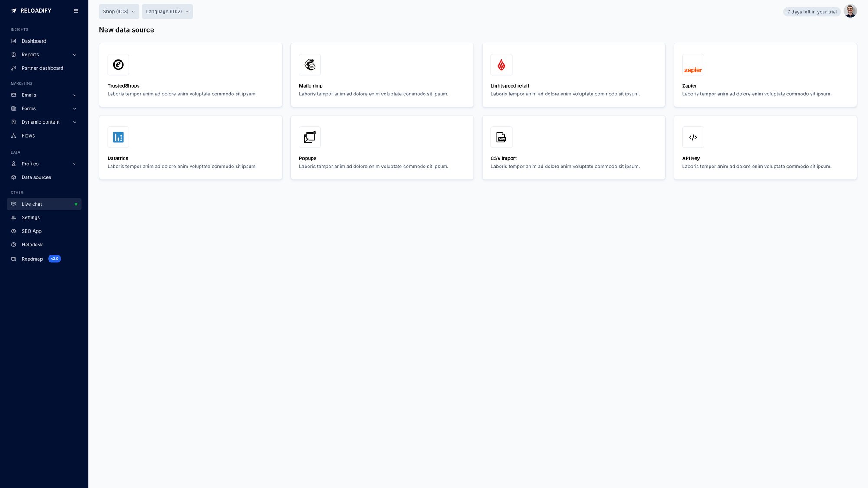The image size is (868, 488).
Task: Select the API Key integration icon
Action: [693, 137]
